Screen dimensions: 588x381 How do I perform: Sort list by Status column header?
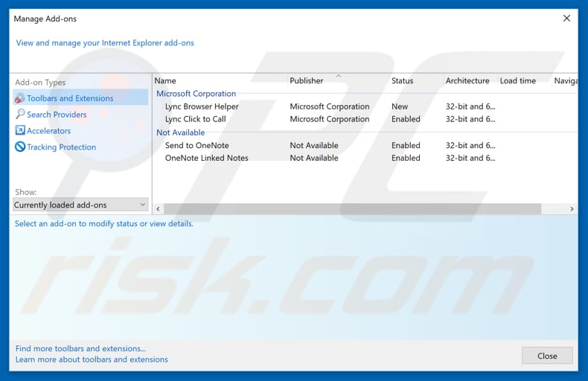coord(403,80)
